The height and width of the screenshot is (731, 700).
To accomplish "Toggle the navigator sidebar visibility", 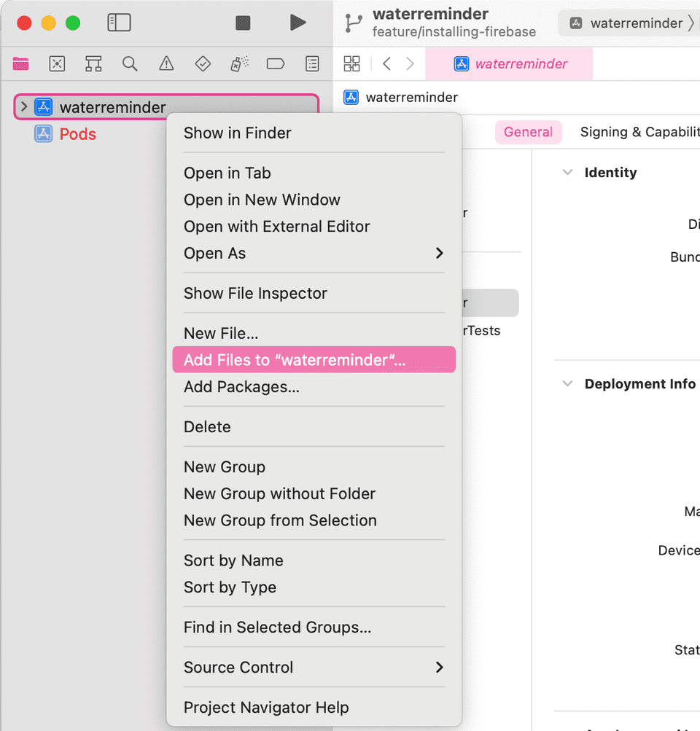I will (119, 23).
